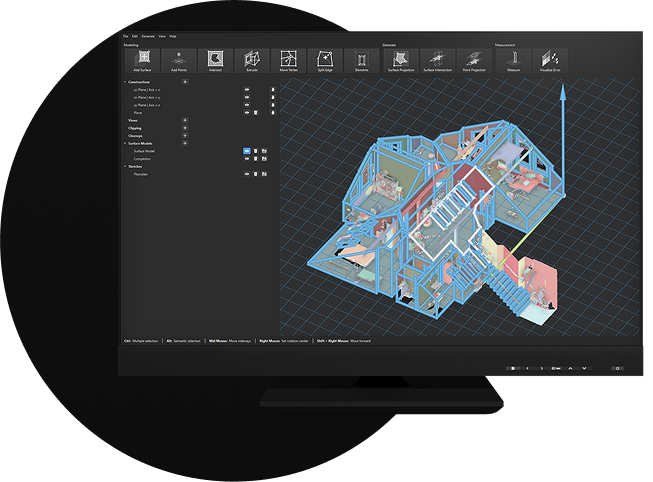Toggle visibility of Completion model
653x482 pixels.
[x=247, y=158]
